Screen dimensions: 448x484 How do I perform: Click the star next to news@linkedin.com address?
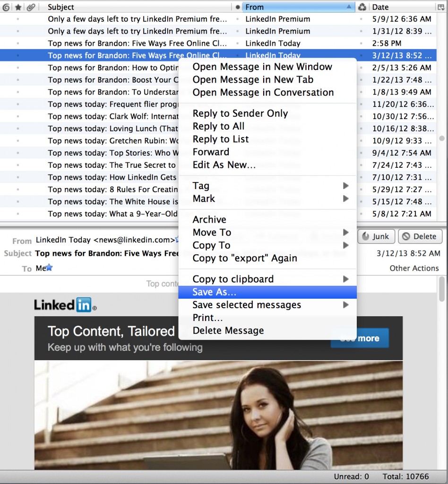tap(177, 239)
